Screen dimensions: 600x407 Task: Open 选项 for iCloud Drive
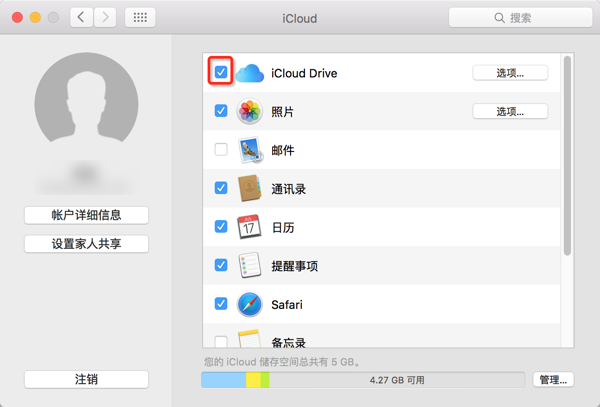click(510, 73)
